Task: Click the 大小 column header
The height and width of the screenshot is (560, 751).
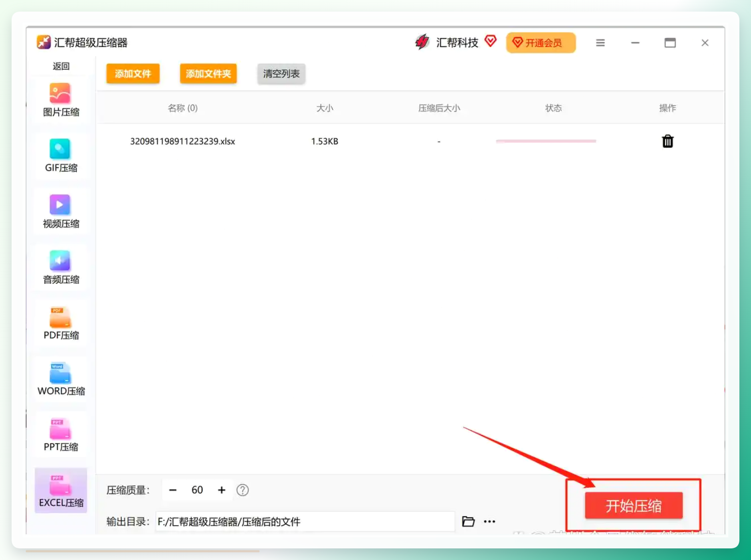Action: (325, 108)
